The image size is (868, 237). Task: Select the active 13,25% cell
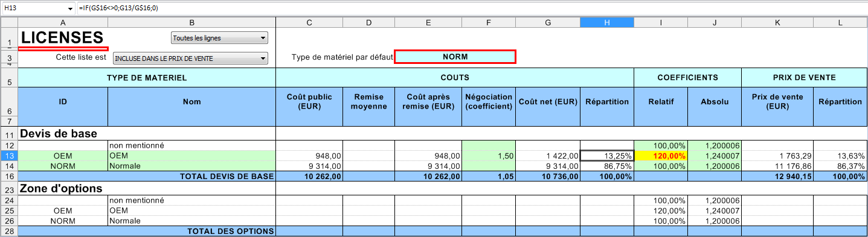click(606, 156)
